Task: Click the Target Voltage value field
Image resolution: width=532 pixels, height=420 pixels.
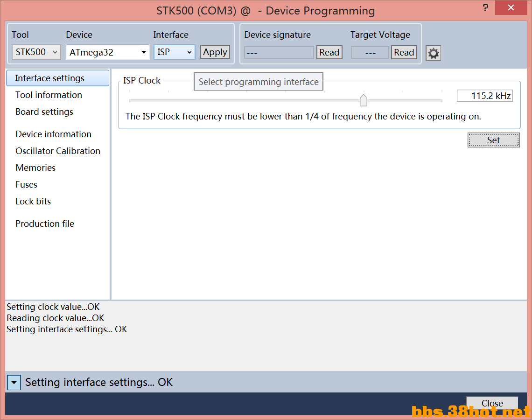Action: pos(370,53)
